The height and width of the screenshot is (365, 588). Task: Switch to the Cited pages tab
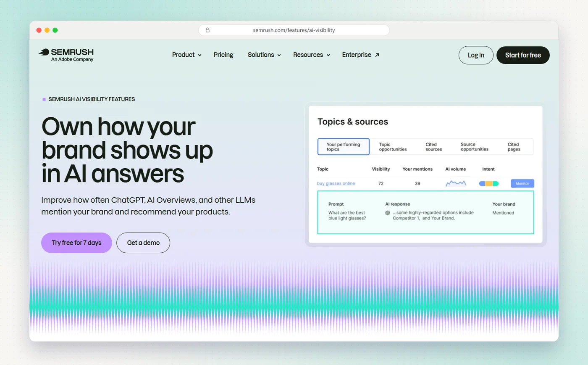(x=514, y=147)
